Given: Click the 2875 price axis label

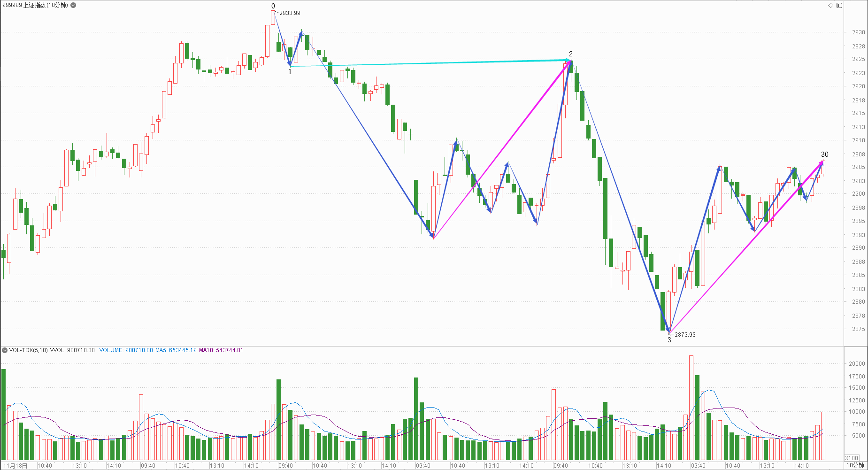Looking at the screenshot, I should (x=859, y=329).
